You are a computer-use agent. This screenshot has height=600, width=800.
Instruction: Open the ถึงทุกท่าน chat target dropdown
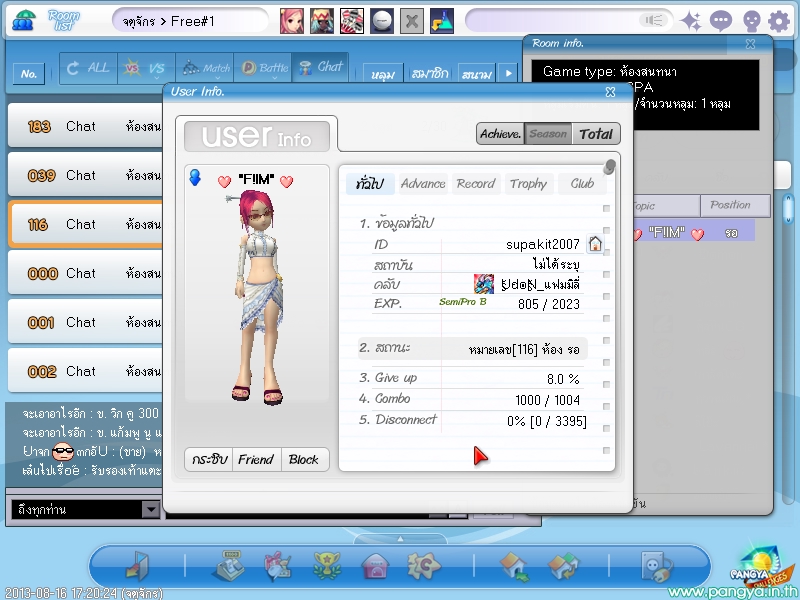151,509
